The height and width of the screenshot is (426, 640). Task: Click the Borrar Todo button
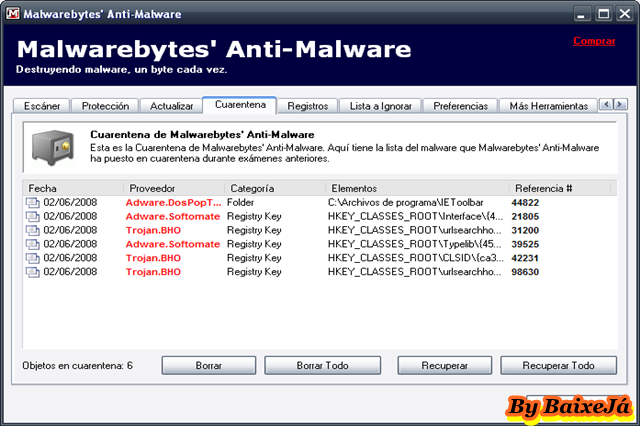pyautogui.click(x=322, y=366)
